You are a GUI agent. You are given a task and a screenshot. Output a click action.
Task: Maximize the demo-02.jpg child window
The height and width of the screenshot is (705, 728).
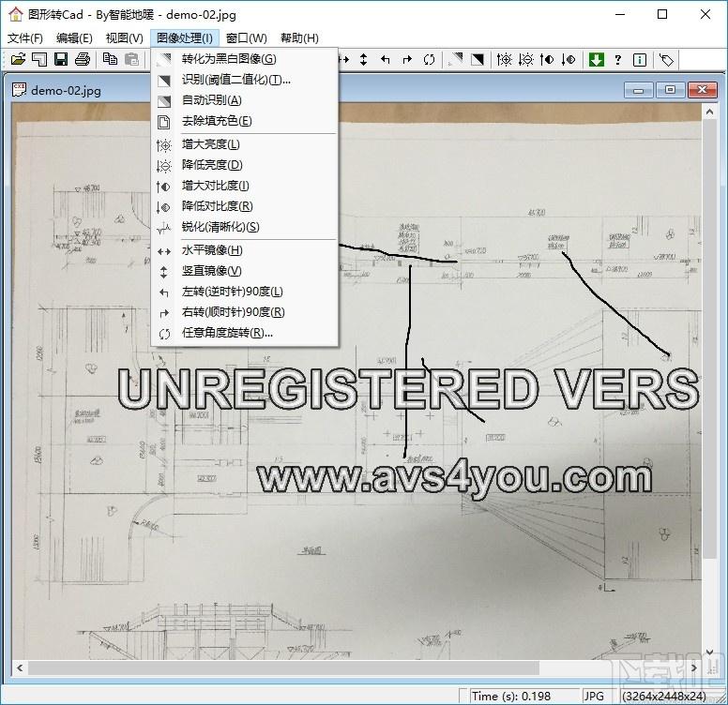(x=670, y=89)
